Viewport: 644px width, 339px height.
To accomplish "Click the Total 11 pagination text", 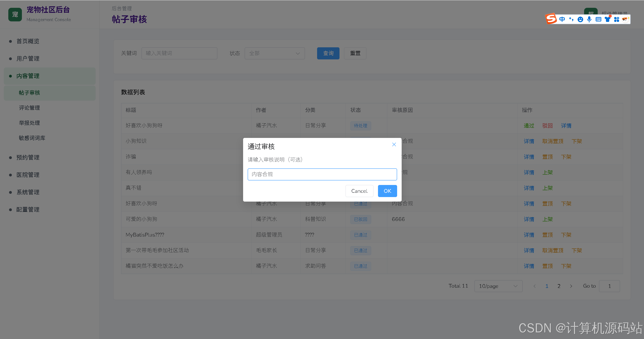I will tap(458, 286).
